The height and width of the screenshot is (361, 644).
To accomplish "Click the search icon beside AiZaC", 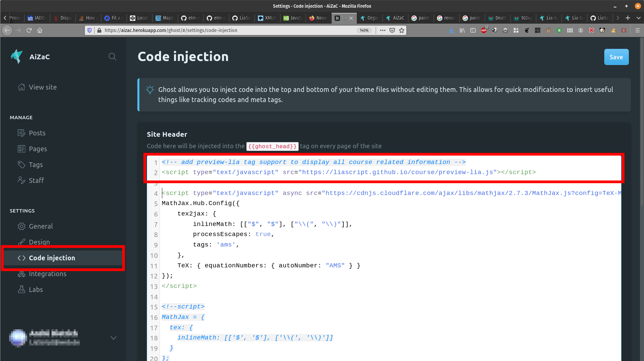I will click(112, 57).
